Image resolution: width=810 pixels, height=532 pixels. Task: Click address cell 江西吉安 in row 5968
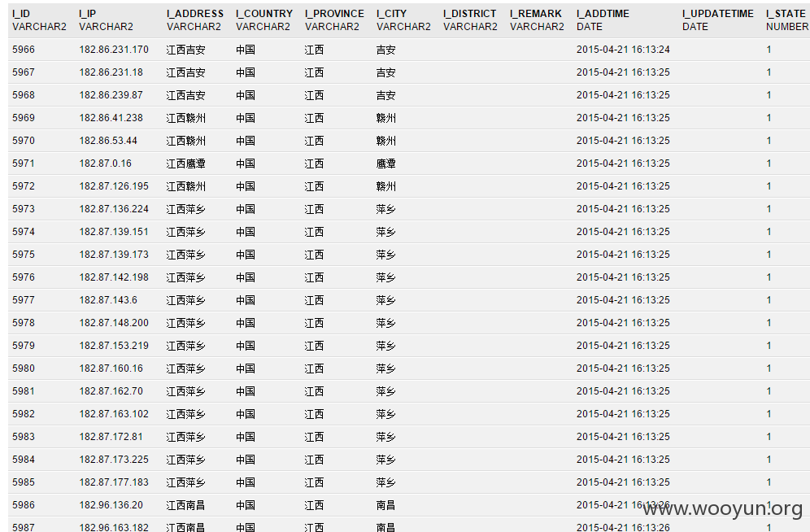click(186, 95)
